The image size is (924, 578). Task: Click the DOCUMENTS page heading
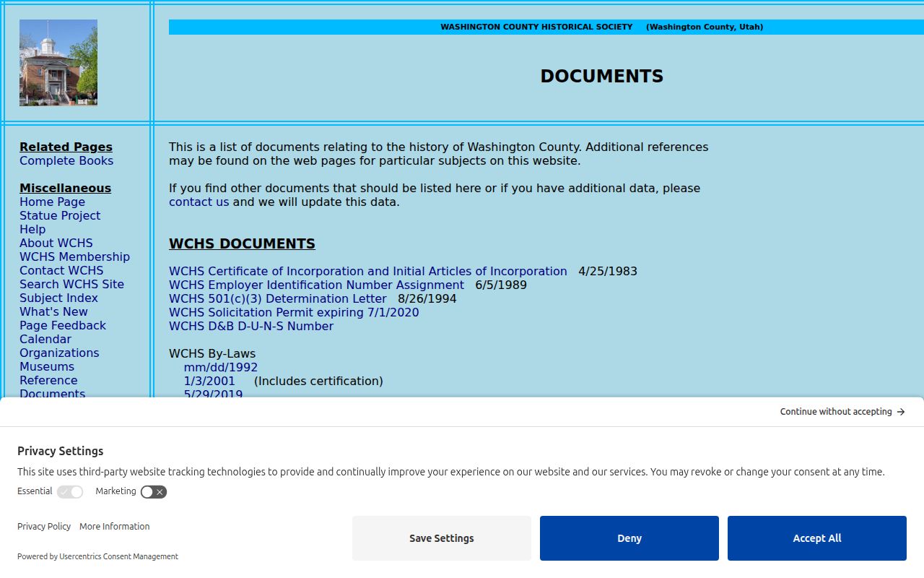coord(602,77)
